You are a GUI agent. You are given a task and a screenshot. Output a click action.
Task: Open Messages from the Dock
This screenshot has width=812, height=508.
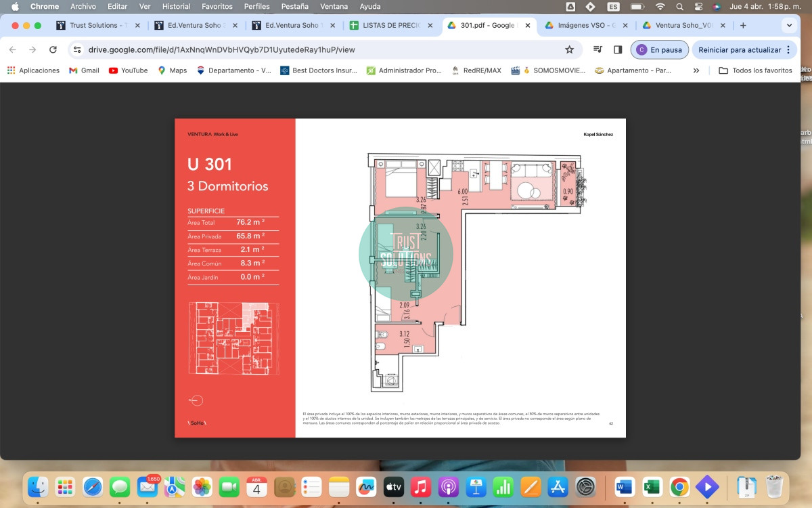(x=120, y=486)
